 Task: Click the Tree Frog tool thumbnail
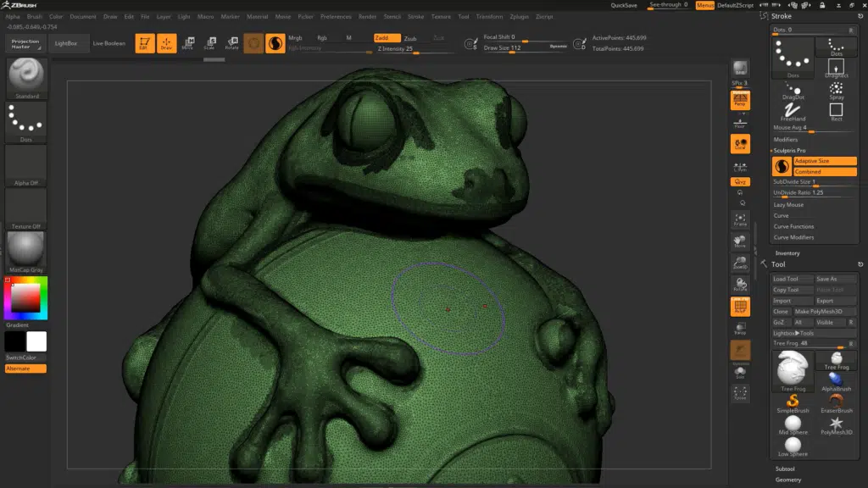(792, 369)
